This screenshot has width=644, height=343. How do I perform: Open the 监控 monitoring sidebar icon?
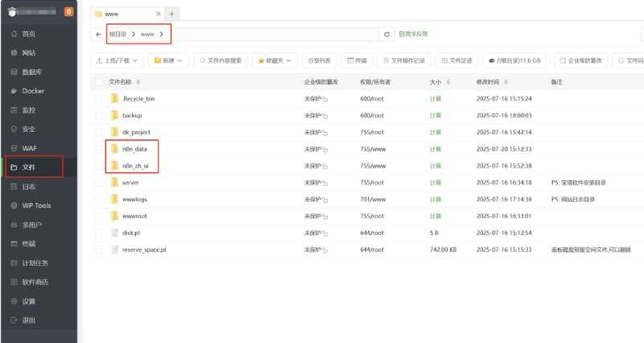click(x=14, y=110)
